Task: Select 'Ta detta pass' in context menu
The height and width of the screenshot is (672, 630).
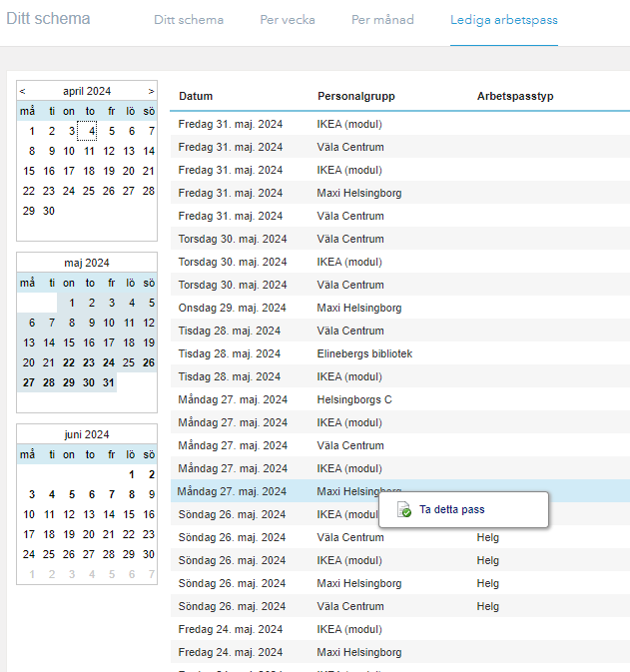Action: [x=451, y=509]
